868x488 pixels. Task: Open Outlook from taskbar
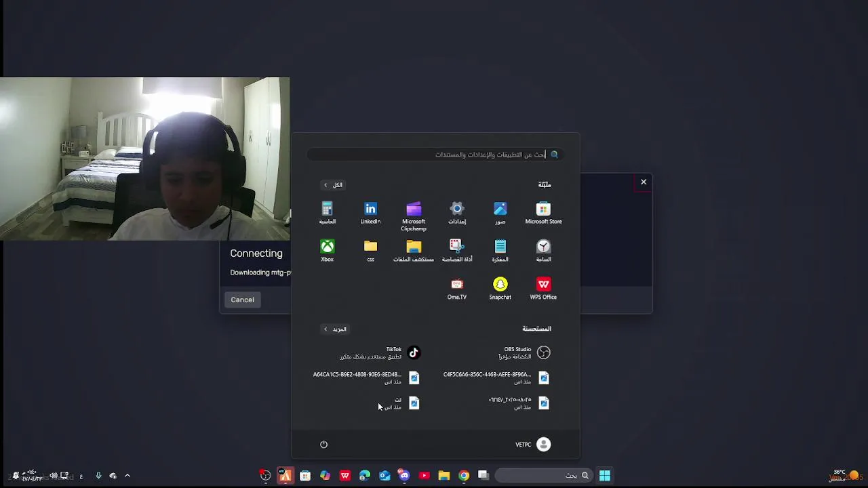(x=384, y=476)
